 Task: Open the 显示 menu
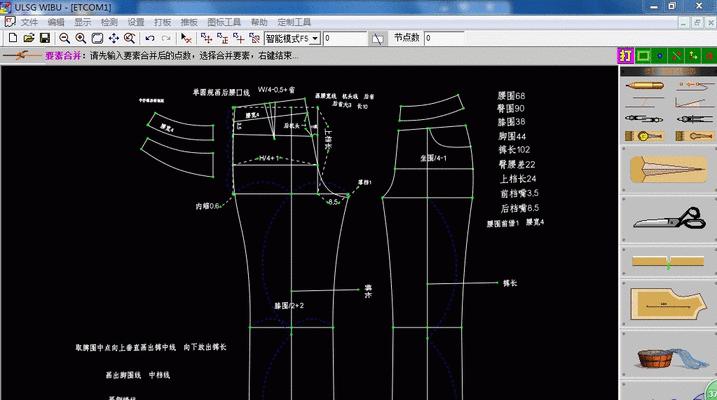coord(82,22)
